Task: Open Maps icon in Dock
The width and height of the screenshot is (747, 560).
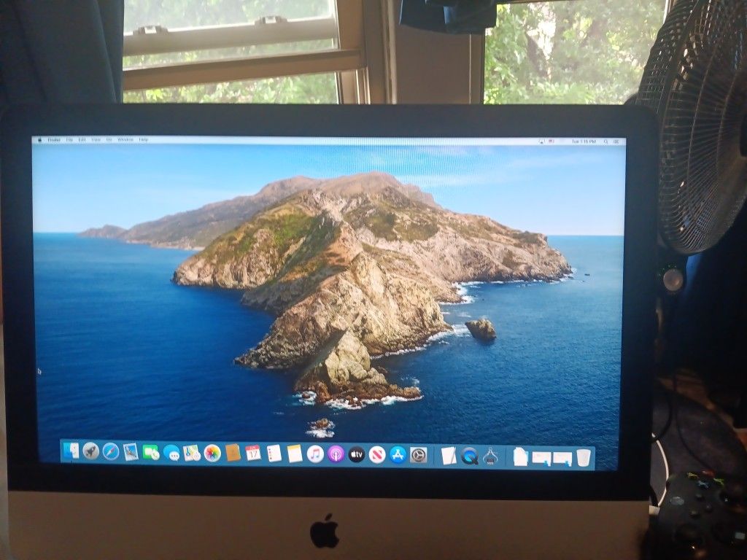Action: 192,453
